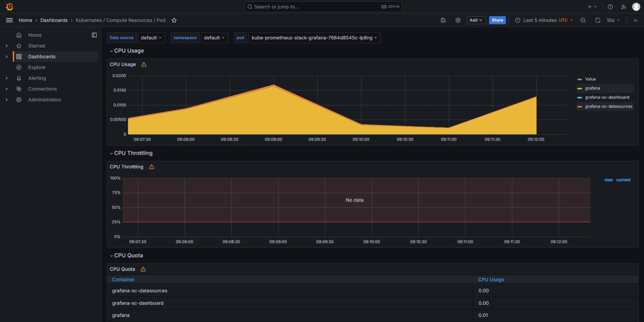The image size is (644, 322).
Task: Sort table by CPU Usage column header
Action: tap(491, 280)
